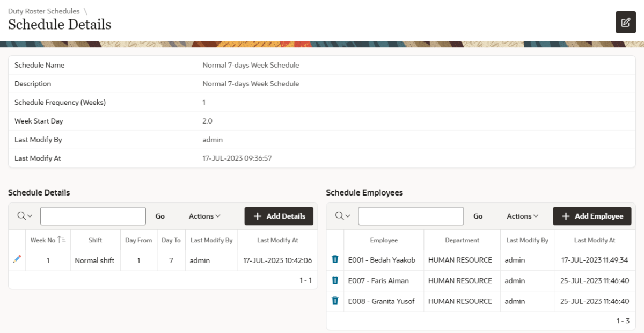Edit the Week 1 Normal shift row
Viewport: 644px width, 333px height.
[17, 259]
